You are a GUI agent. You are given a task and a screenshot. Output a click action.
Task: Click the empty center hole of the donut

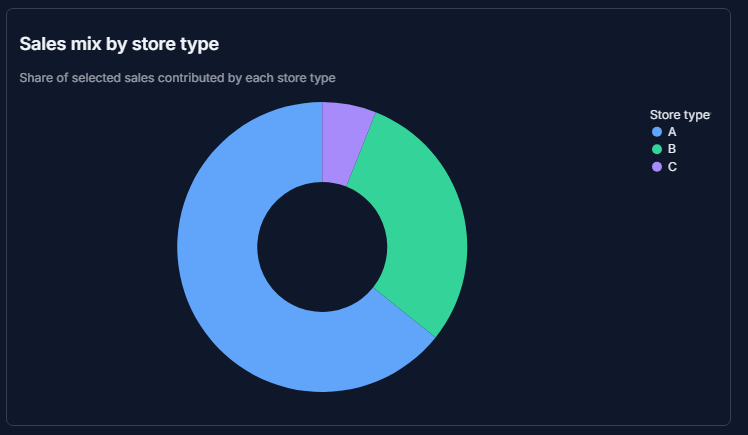(x=322, y=247)
